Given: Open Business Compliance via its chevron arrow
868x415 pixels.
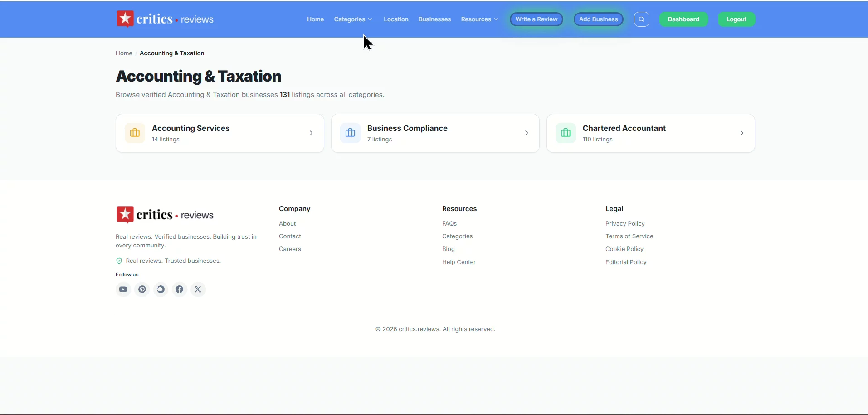Looking at the screenshot, I should click(x=527, y=133).
